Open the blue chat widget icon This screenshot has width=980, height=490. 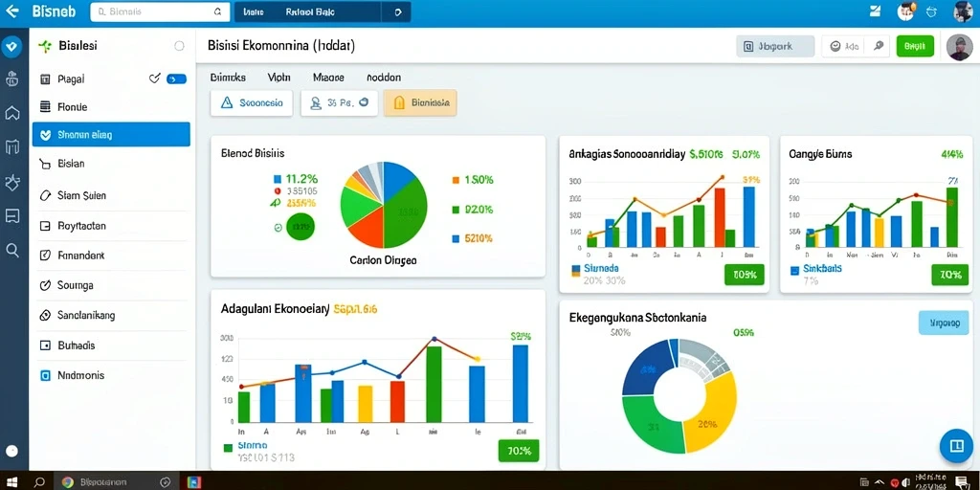coord(956,446)
